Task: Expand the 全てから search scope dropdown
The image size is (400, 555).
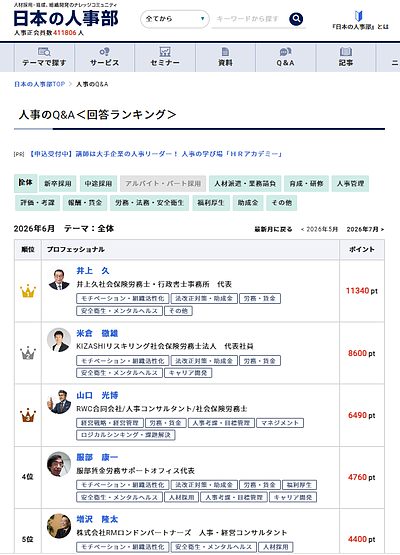Action: [175, 19]
